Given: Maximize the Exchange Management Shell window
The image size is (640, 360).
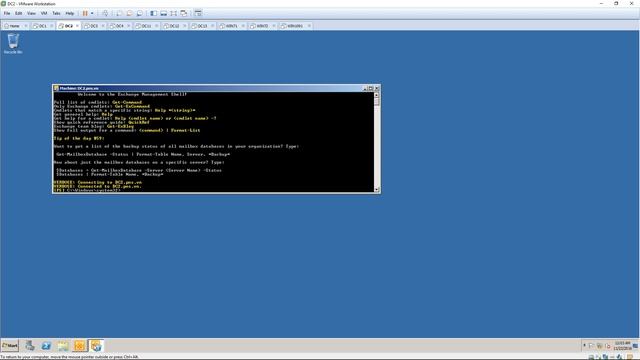Looking at the screenshot, I should click(x=371, y=88).
